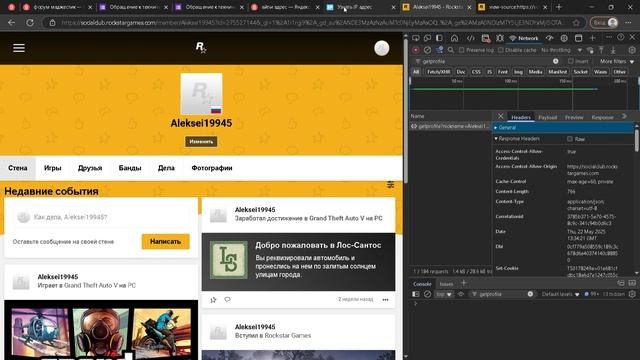Click the response headers vertical scrollbar
Screen dimensions: 640x360
pyautogui.click(x=637, y=139)
